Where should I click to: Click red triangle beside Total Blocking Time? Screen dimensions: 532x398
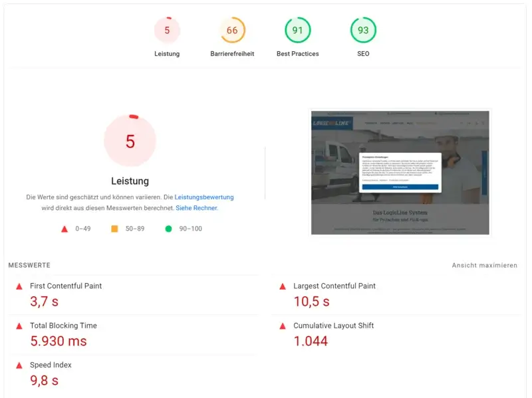click(19, 326)
